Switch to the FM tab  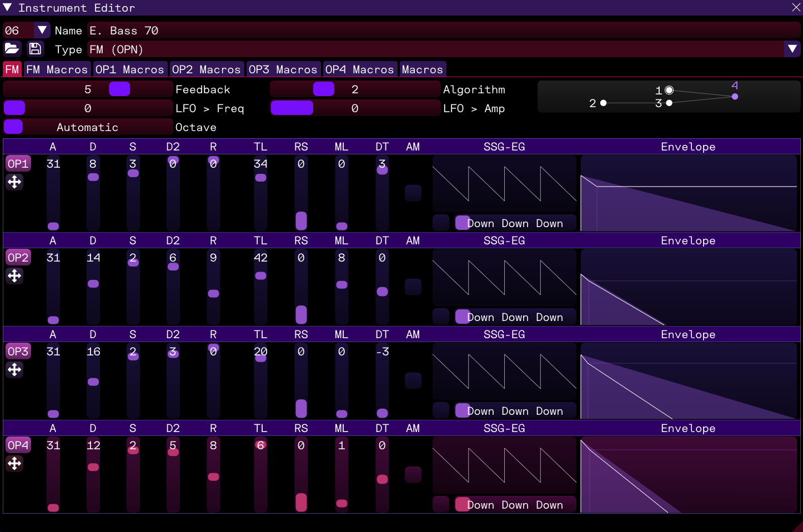[x=12, y=69]
